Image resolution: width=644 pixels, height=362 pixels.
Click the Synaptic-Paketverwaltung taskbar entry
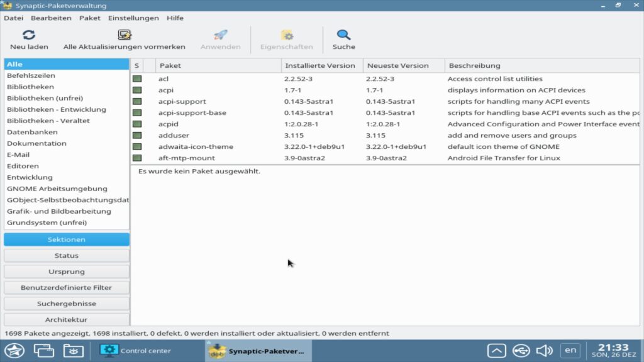click(258, 351)
